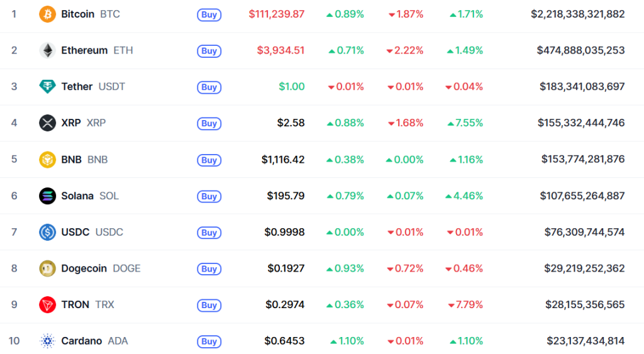Open the Tether USDT name link
The width and height of the screenshot is (644, 354).
77,87
